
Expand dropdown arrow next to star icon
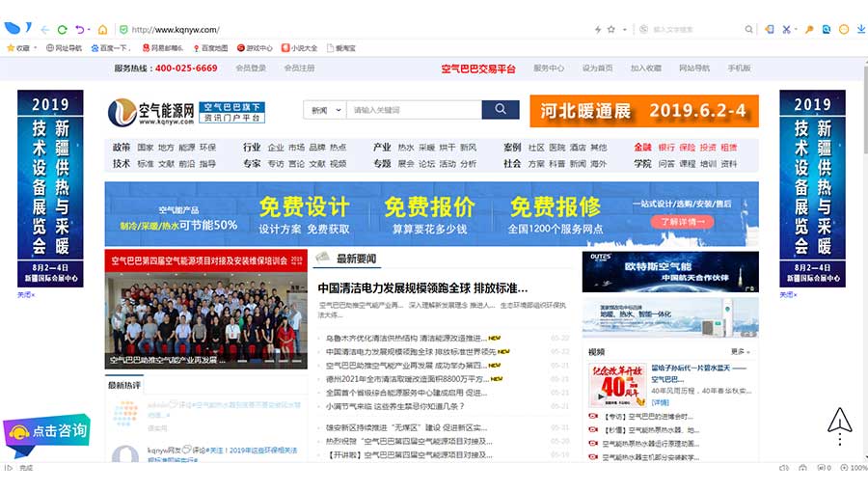[624, 30]
